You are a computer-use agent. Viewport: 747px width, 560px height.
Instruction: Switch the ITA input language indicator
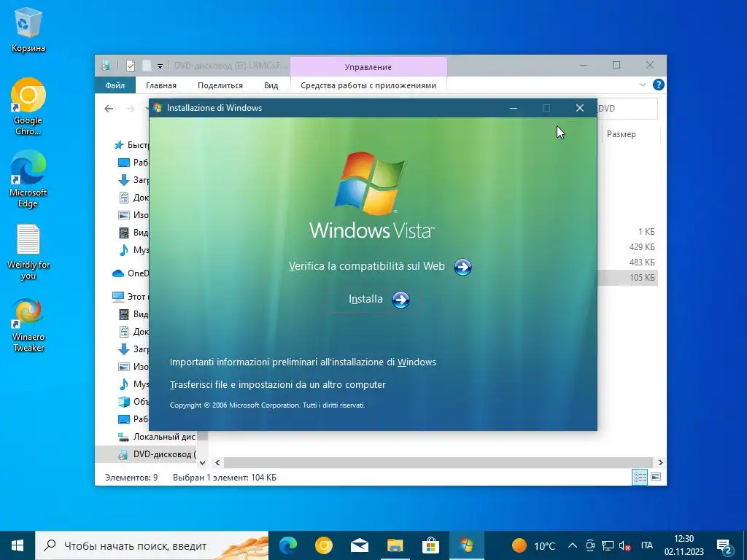[x=646, y=545]
